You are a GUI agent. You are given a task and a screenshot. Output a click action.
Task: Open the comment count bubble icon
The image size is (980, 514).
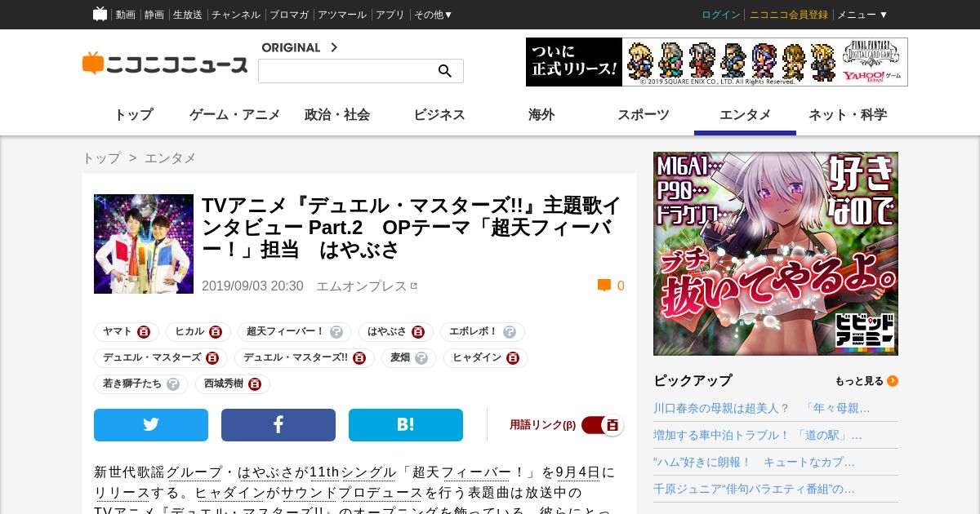coord(604,286)
